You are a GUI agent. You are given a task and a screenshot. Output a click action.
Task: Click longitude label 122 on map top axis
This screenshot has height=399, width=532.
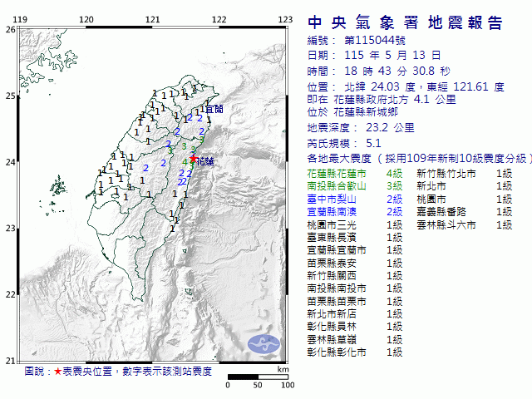219,20
